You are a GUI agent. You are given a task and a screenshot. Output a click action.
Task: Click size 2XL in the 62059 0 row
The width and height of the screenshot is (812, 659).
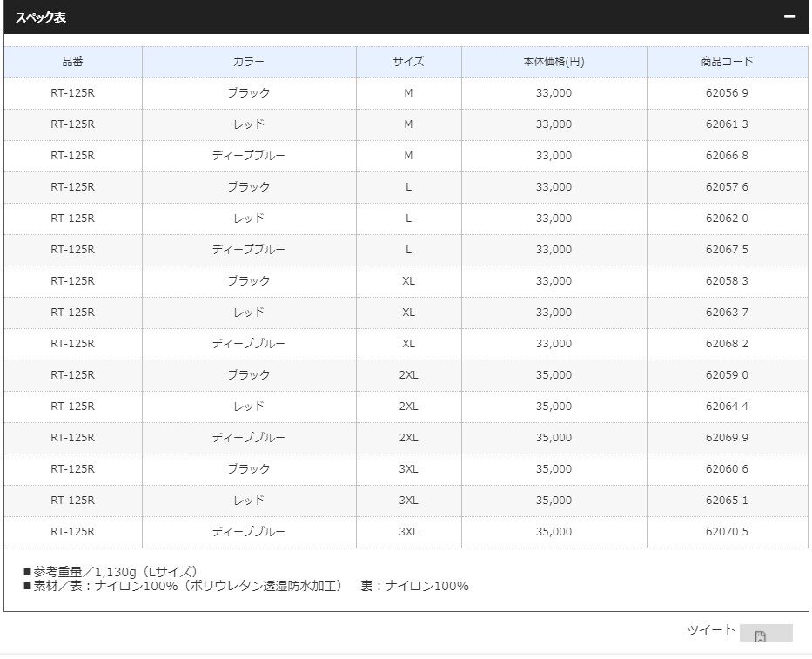click(x=408, y=375)
